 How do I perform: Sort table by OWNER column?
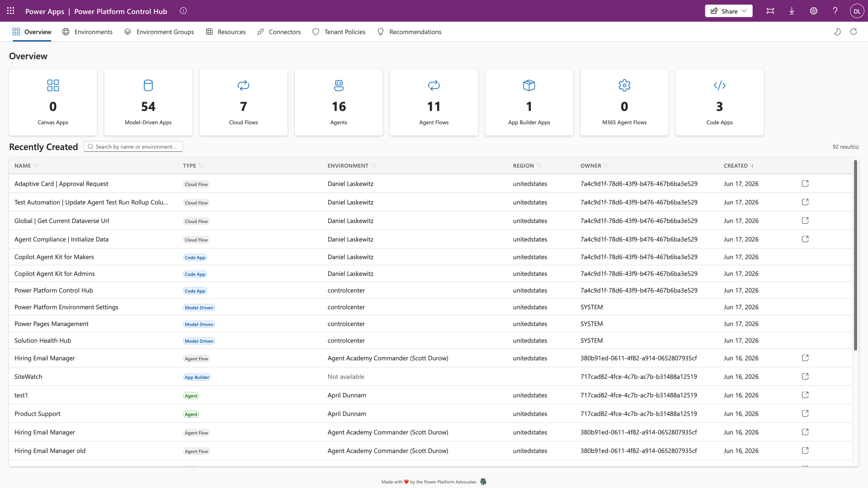(594, 166)
